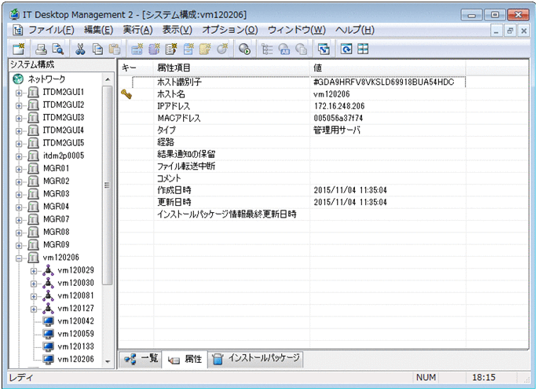Expand the itdm2p0005 tree node
This screenshot has height=392, width=538.
click(x=19, y=156)
